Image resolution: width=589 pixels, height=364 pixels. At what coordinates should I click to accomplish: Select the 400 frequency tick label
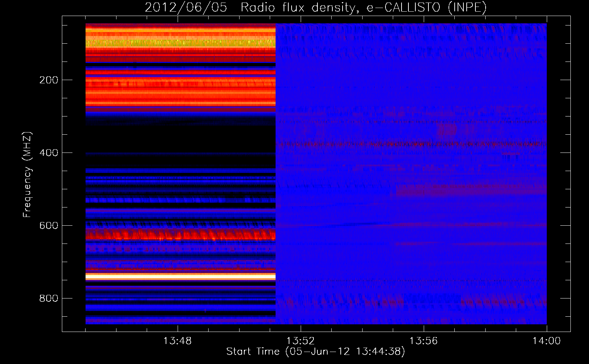49,153
